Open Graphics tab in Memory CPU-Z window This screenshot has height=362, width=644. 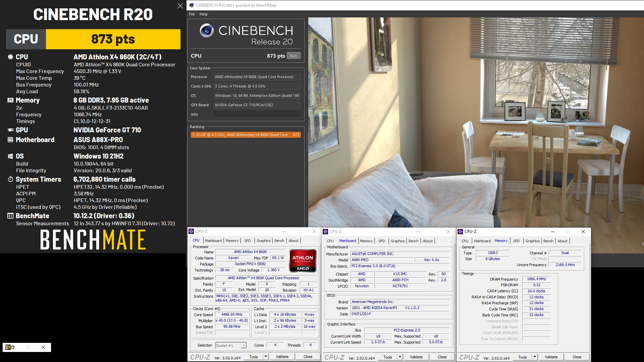coord(533,241)
